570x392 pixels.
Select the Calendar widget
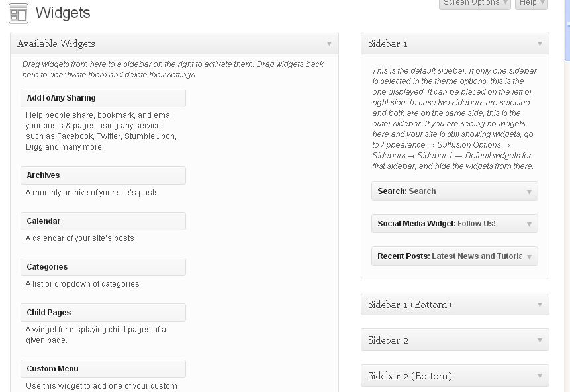tap(103, 221)
